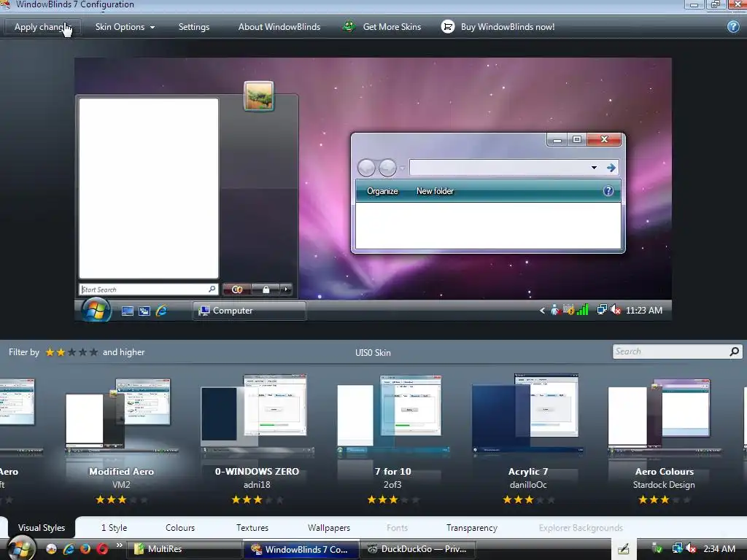Open the Skin Options dropdown

click(125, 27)
